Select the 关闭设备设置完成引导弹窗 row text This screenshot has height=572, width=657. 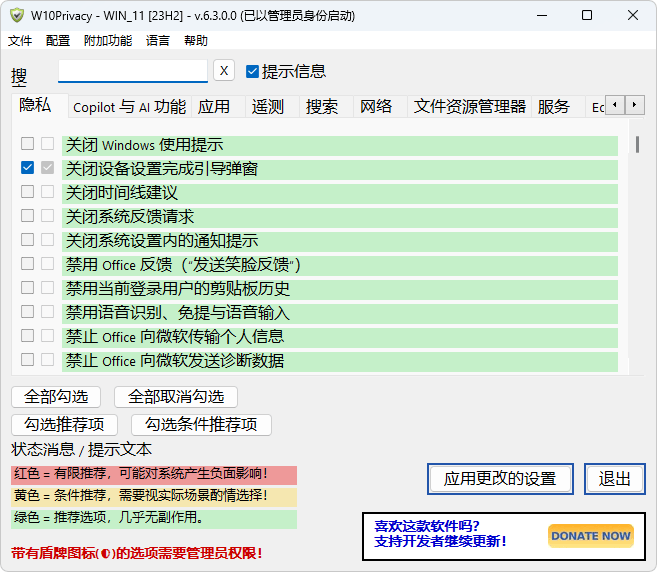162,169
